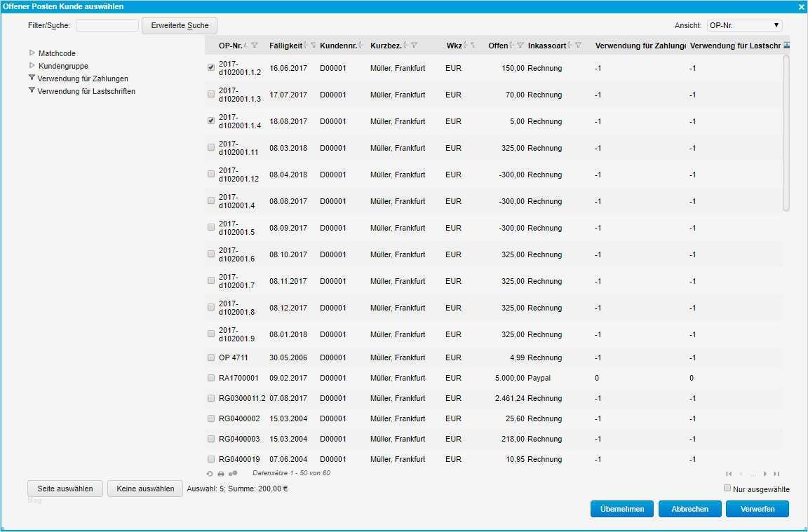The image size is (808, 532).
Task: Click the export icon next to the print icon
Action: point(233,473)
